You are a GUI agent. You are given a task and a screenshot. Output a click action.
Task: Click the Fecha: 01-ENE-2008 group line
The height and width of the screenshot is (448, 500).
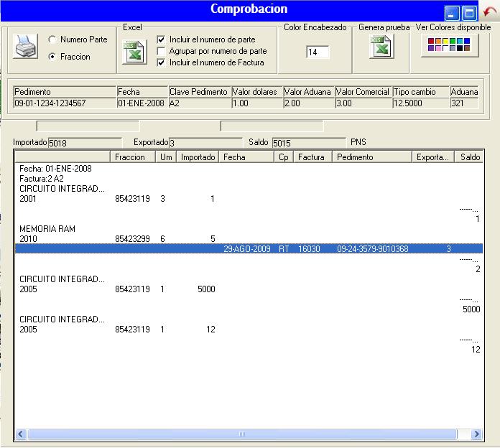point(55,168)
